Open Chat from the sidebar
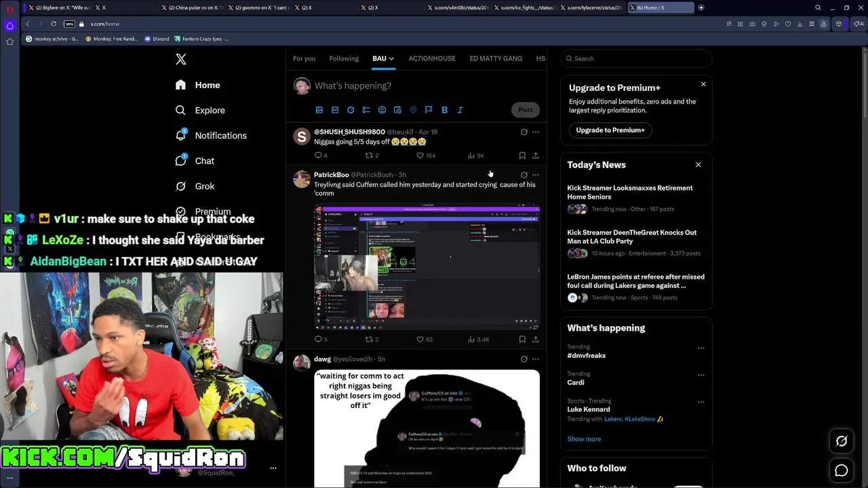The image size is (868, 488). tap(195, 161)
